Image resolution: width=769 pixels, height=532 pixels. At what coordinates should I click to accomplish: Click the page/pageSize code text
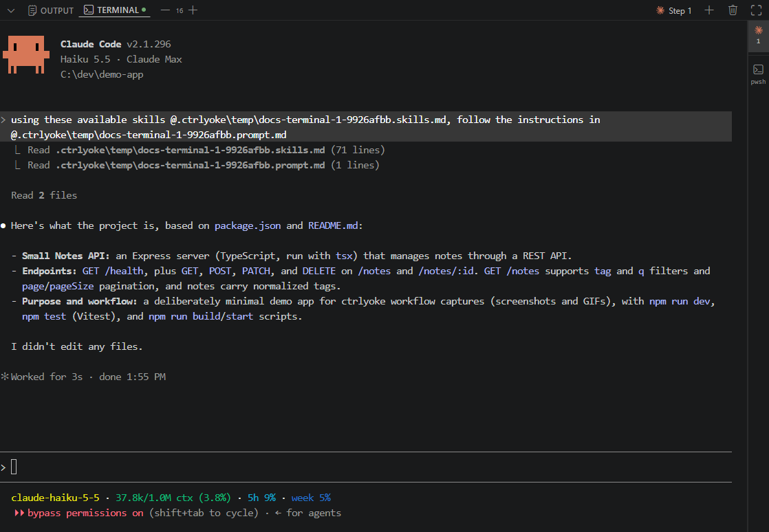tap(58, 286)
